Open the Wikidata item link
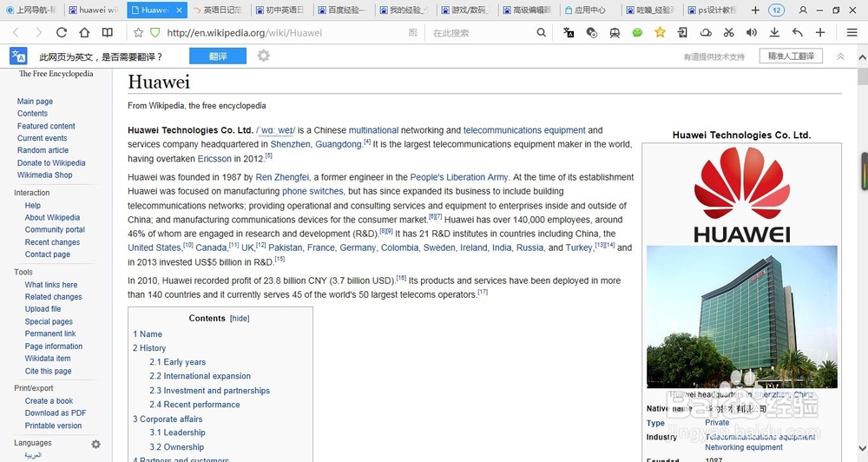Viewport: 868px width, 462px height. [x=48, y=359]
